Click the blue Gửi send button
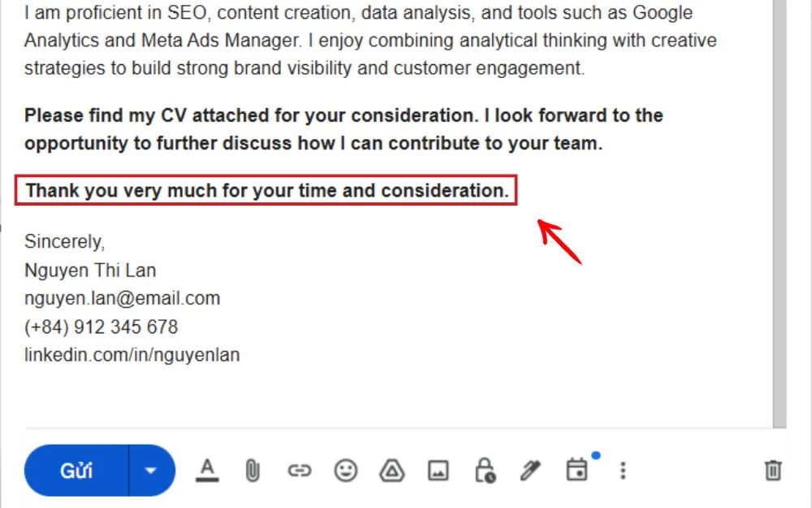 pos(76,471)
